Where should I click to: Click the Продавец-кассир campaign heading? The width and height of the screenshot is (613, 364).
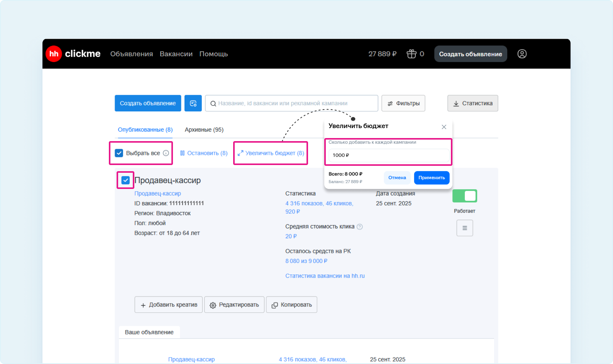(x=168, y=180)
